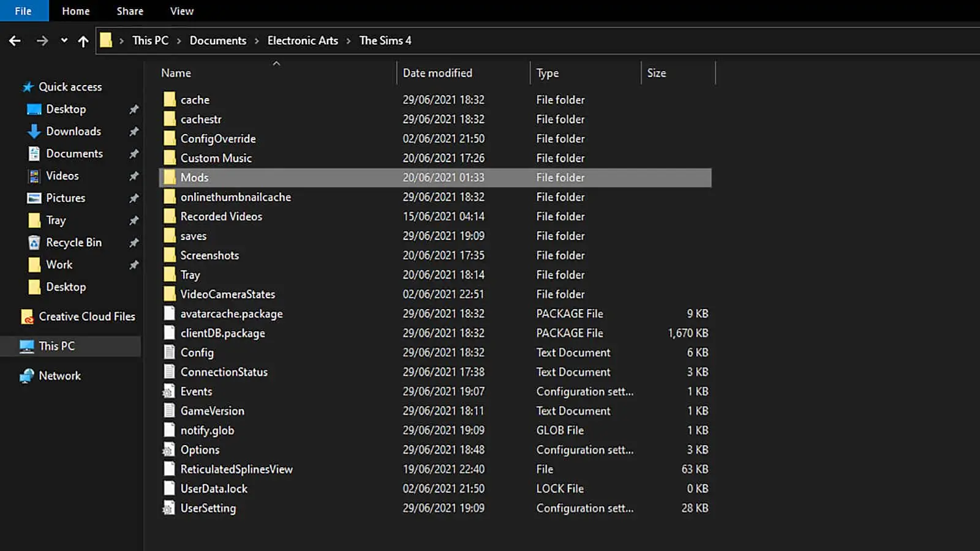Open the View ribbon tab
This screenshot has height=551, width=980.
[x=182, y=11]
